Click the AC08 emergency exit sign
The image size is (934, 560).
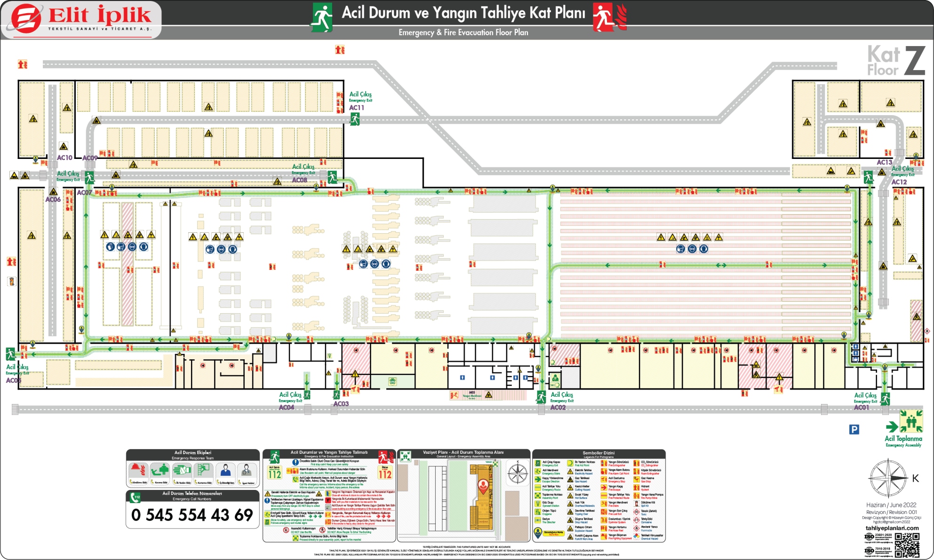pyautogui.click(x=332, y=177)
